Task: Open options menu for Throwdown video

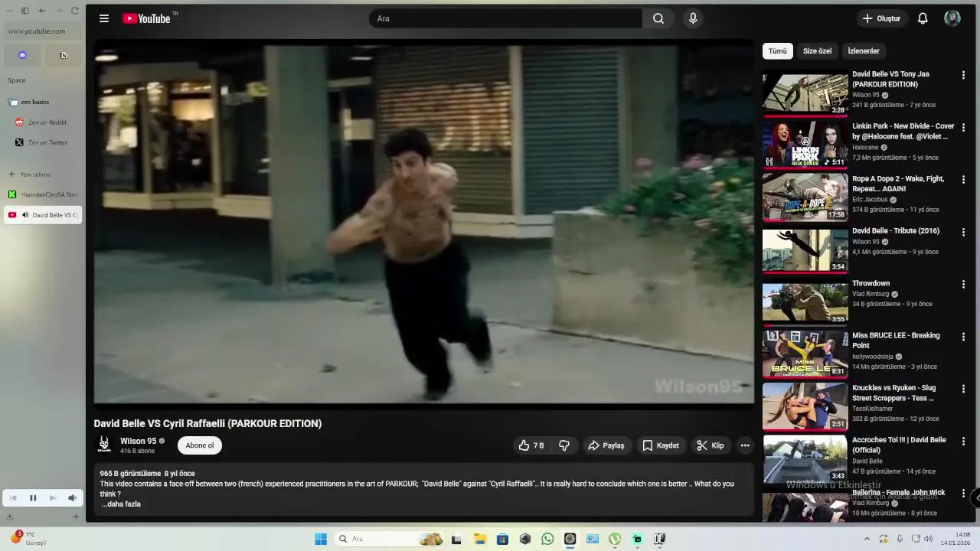Action: point(963,284)
